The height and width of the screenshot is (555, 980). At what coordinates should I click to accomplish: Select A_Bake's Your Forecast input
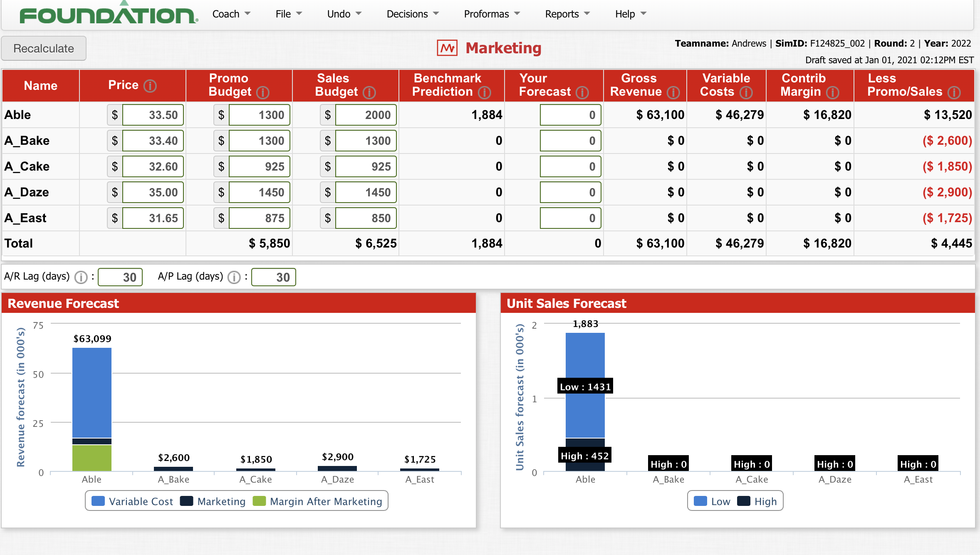click(x=570, y=141)
